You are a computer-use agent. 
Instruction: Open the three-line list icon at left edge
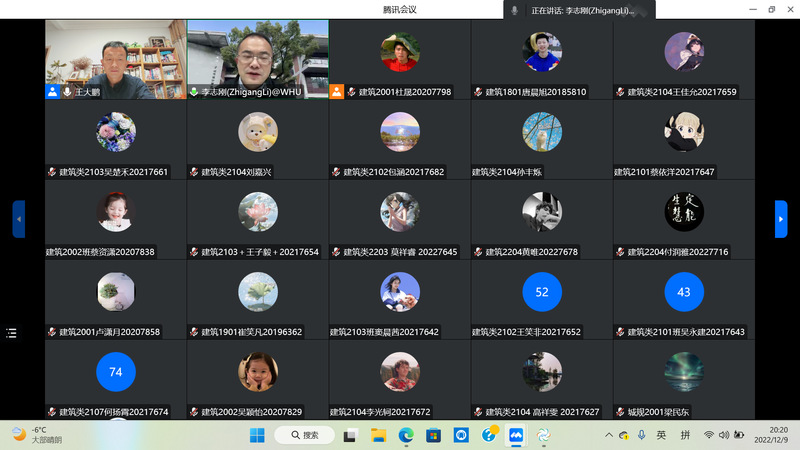click(11, 332)
